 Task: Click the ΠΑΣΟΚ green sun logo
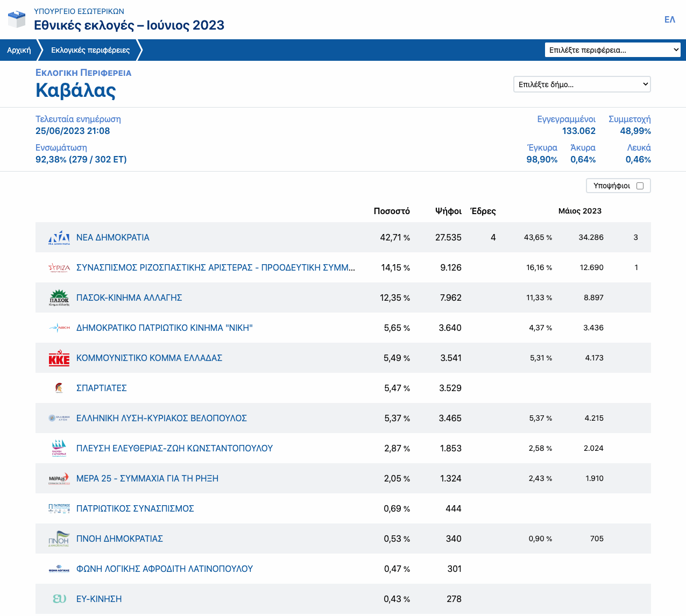(x=59, y=298)
